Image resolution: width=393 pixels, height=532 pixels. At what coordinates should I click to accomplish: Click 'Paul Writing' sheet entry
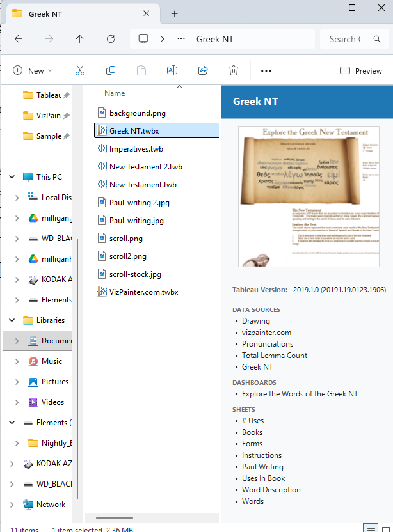(262, 467)
